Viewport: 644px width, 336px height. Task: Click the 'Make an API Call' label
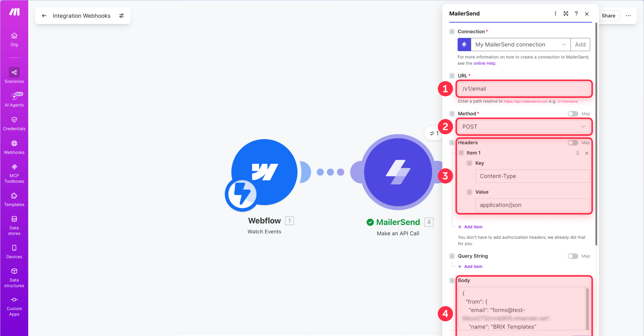398,233
